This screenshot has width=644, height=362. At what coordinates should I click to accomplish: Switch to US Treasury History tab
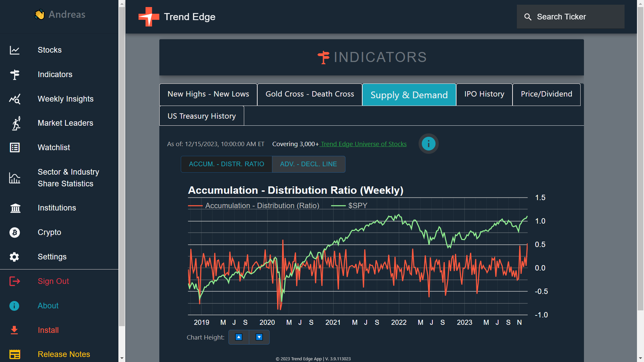click(202, 116)
